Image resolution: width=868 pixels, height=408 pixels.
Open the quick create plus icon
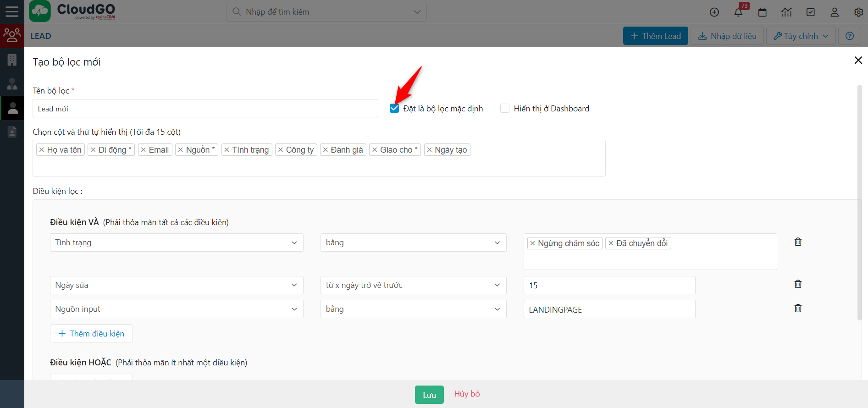[x=714, y=12]
